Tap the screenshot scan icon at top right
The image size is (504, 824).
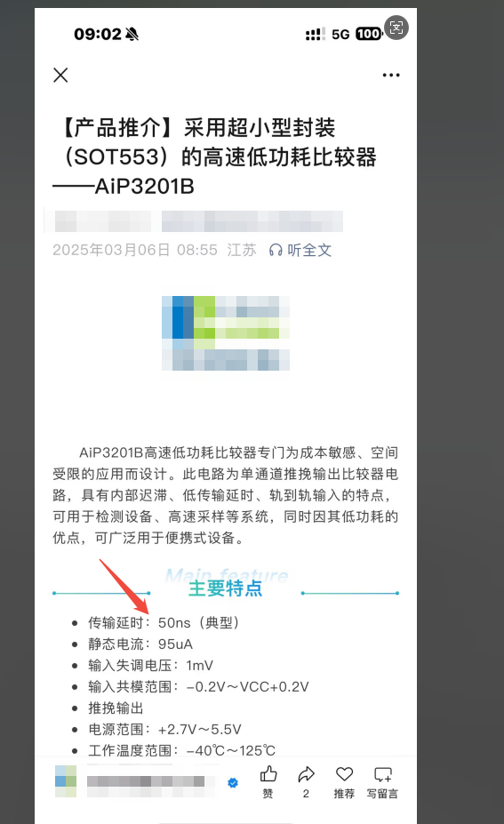(396, 28)
